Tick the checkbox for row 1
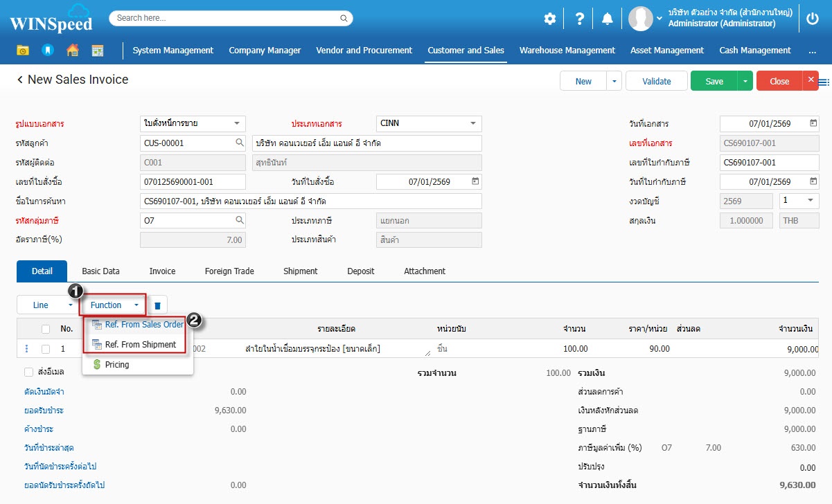 (x=46, y=349)
